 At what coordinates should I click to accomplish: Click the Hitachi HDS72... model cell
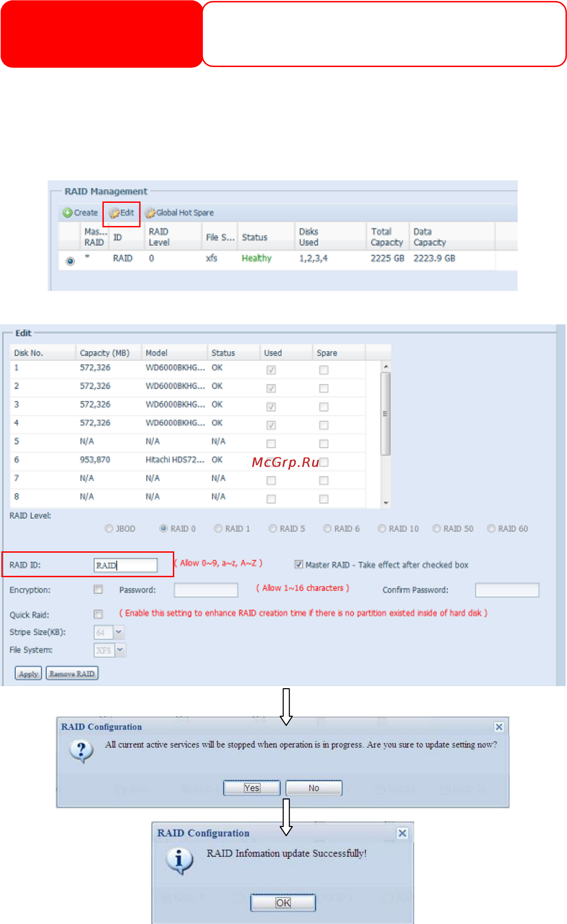(175, 459)
